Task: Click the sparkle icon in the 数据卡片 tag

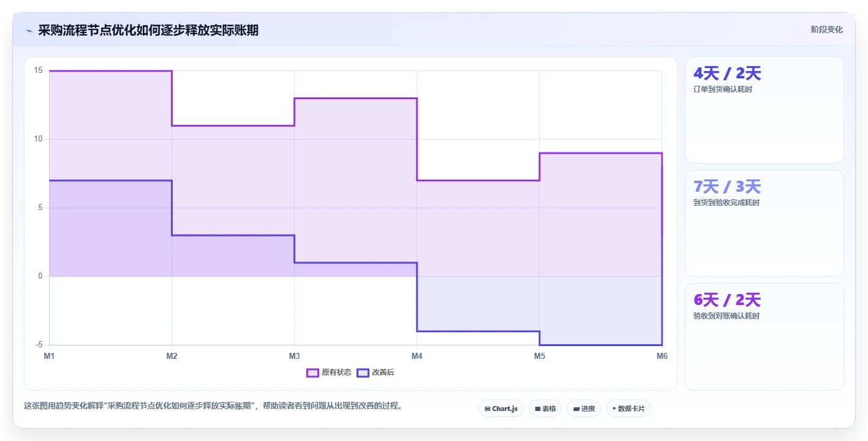Action: click(x=614, y=409)
